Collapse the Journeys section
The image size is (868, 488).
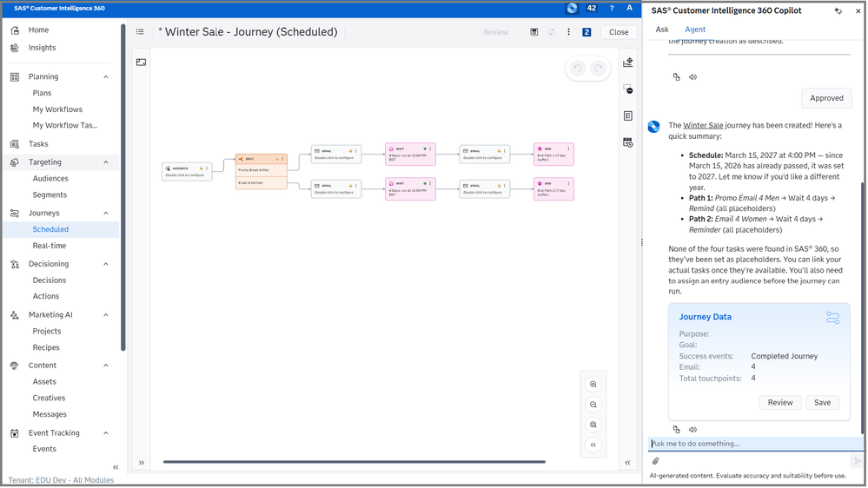pyautogui.click(x=106, y=213)
